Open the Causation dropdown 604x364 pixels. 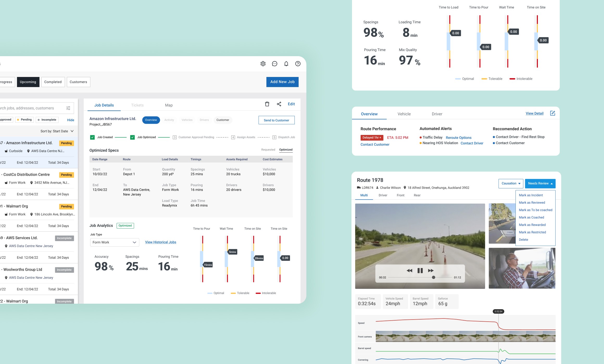(511, 184)
